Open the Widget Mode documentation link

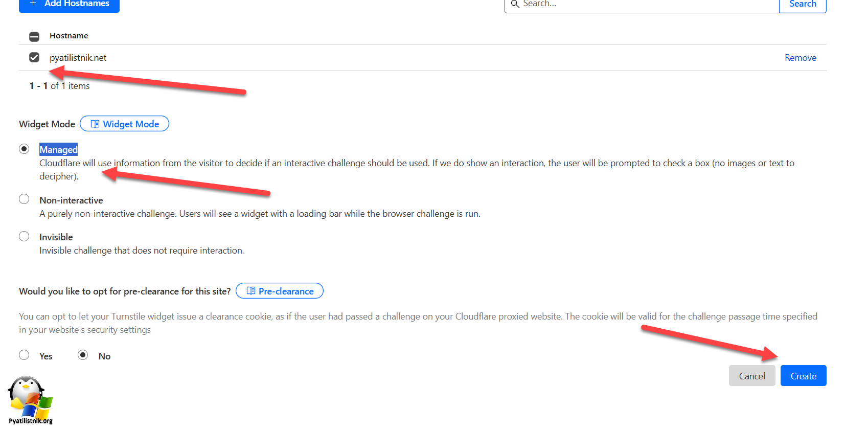(125, 124)
